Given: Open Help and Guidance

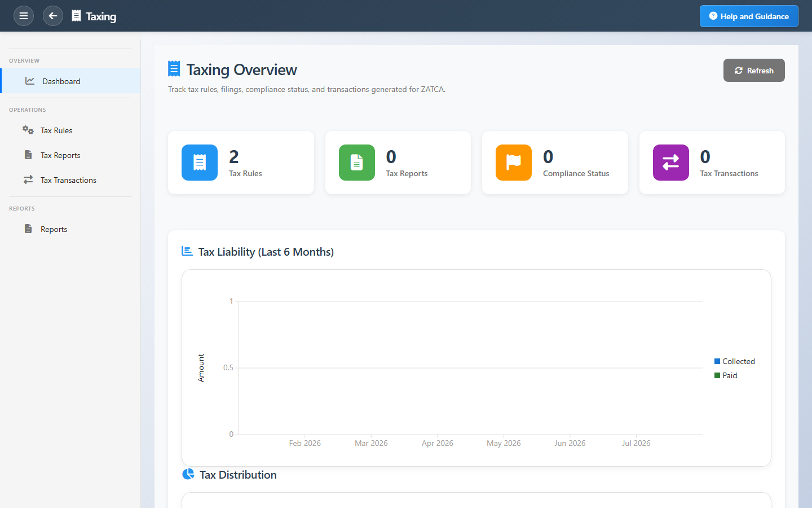Looking at the screenshot, I should [749, 16].
